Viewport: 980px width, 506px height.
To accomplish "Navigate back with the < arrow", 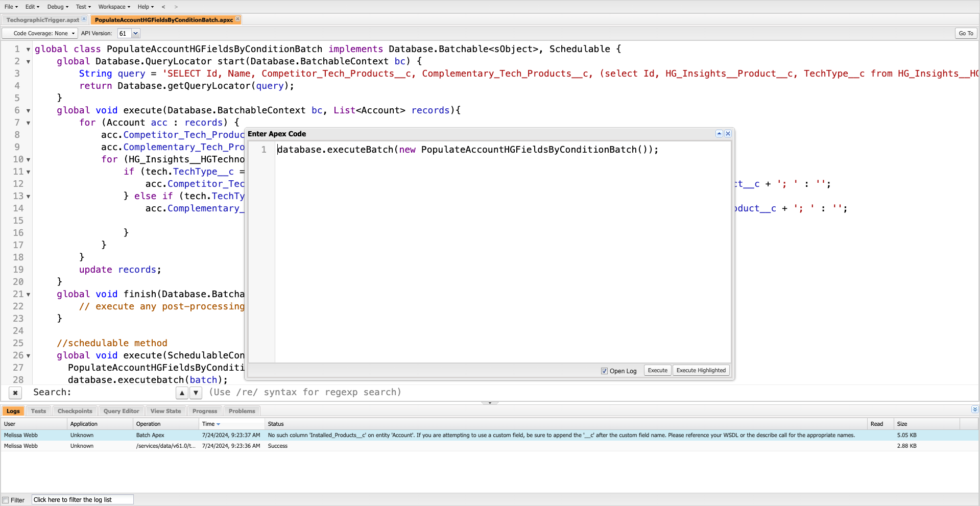I will 163,7.
